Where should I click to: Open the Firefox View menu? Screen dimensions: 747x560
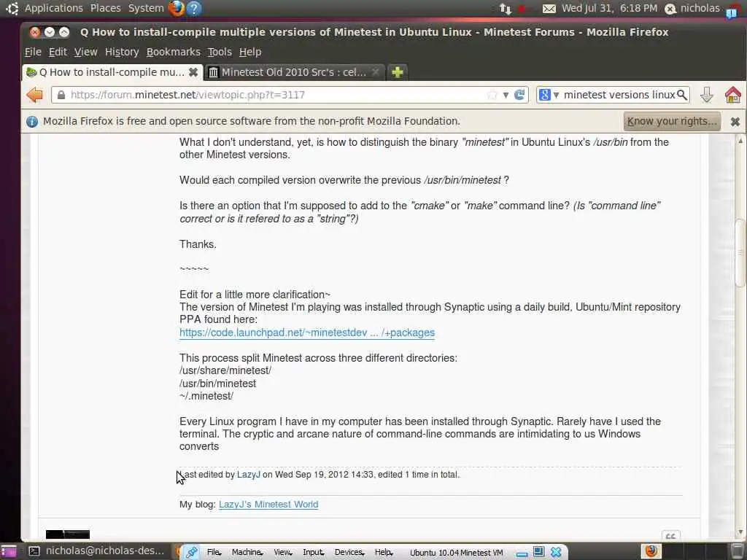click(x=86, y=52)
